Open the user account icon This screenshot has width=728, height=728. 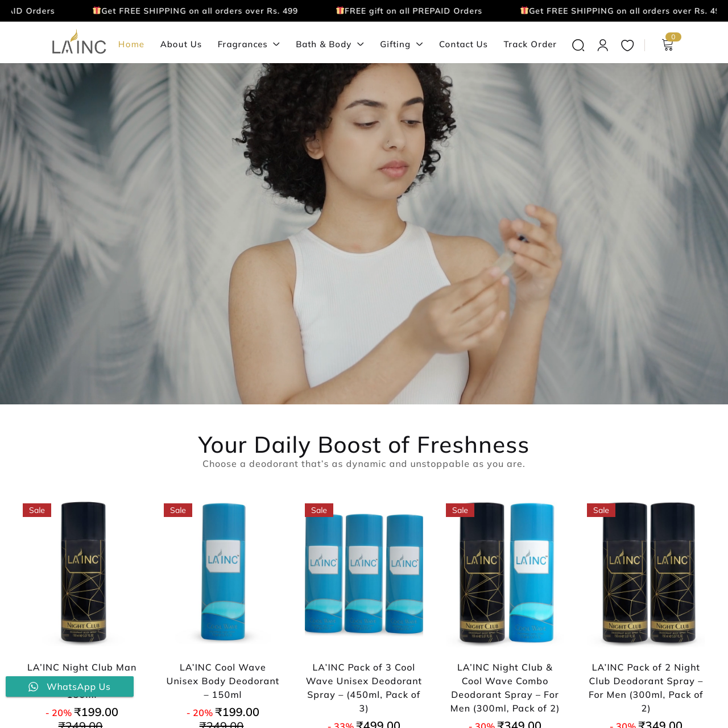point(603,45)
